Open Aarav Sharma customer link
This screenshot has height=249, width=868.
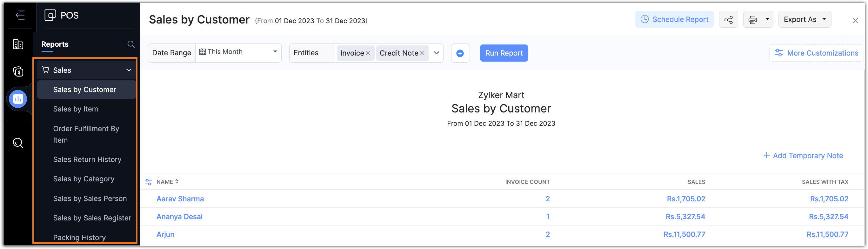click(x=180, y=199)
